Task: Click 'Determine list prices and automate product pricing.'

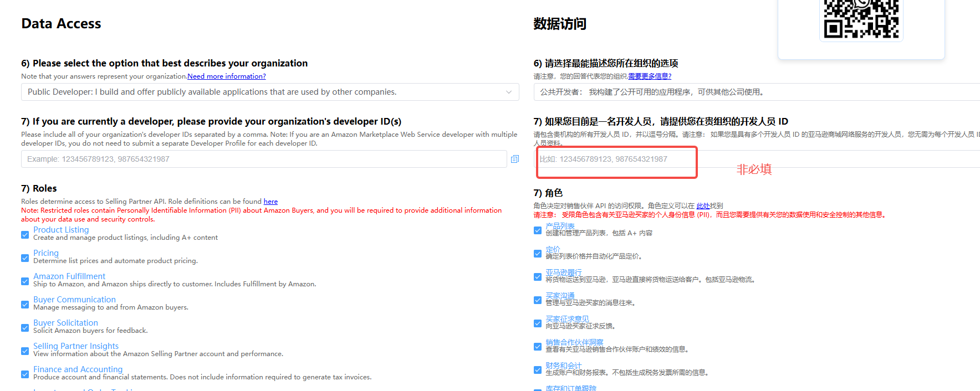Action: point(115,261)
